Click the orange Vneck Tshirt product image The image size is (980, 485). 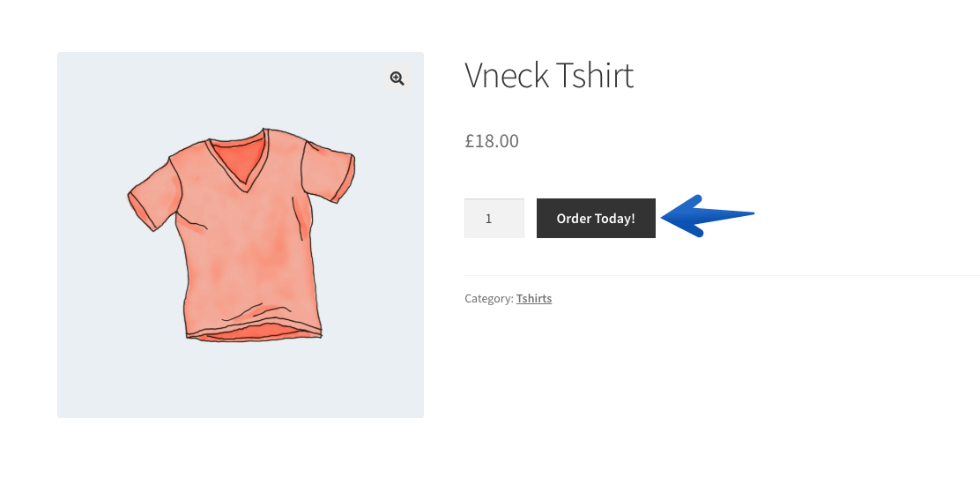tap(241, 235)
